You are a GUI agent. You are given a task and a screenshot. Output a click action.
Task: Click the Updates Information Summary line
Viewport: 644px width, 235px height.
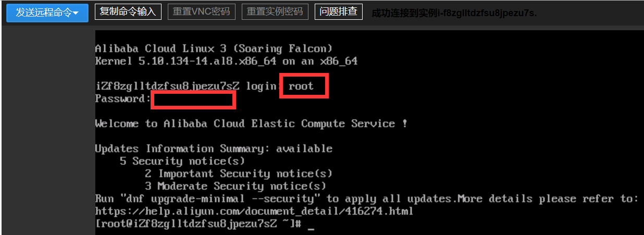[214, 149]
